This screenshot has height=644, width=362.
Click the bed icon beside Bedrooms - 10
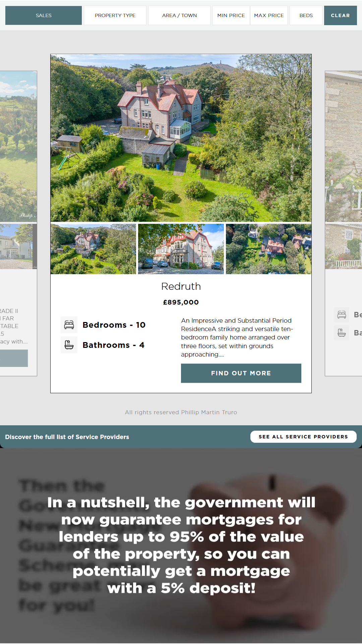coord(69,325)
